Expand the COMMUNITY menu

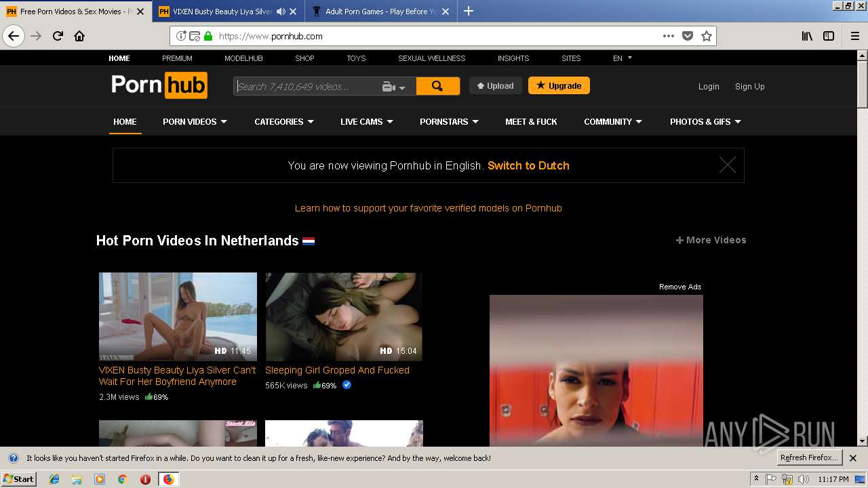pos(613,122)
